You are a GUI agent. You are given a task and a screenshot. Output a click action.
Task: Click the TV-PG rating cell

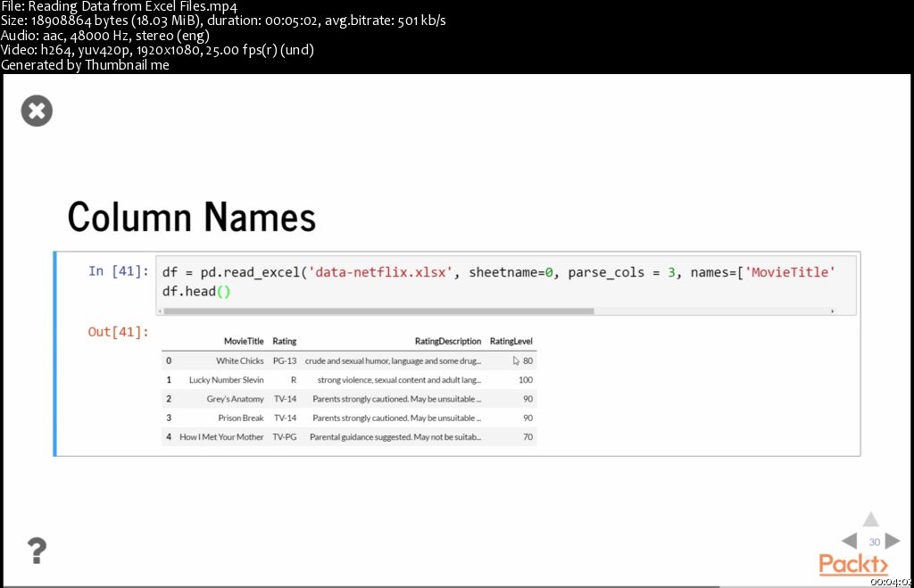(x=285, y=437)
